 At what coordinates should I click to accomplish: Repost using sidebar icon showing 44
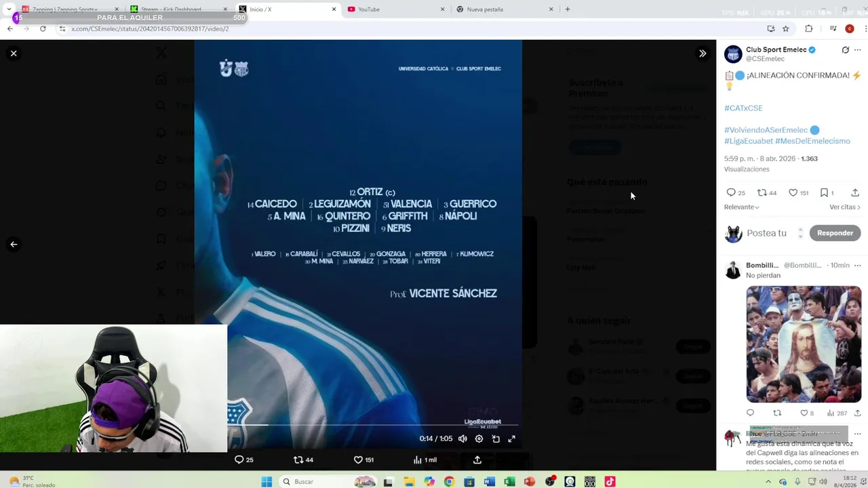coord(767,193)
